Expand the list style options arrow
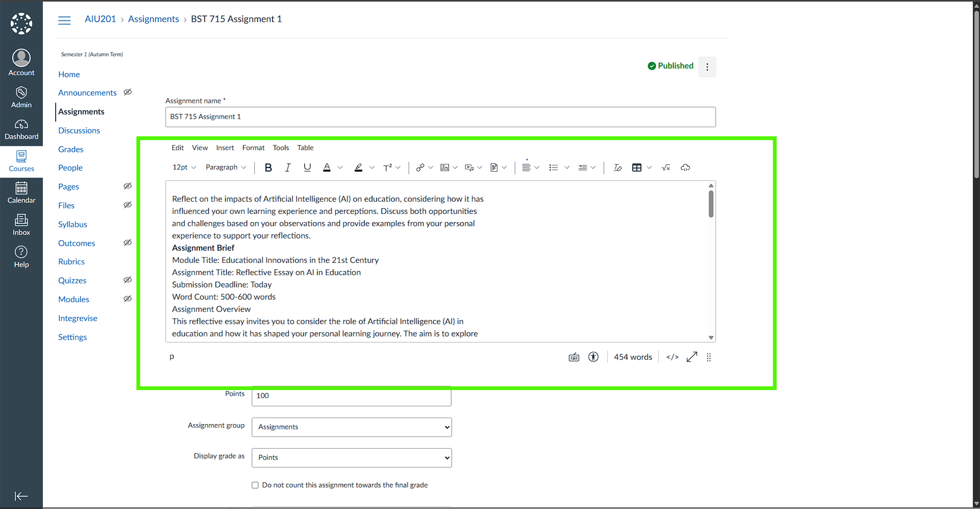Image resolution: width=980 pixels, height=509 pixels. click(567, 167)
